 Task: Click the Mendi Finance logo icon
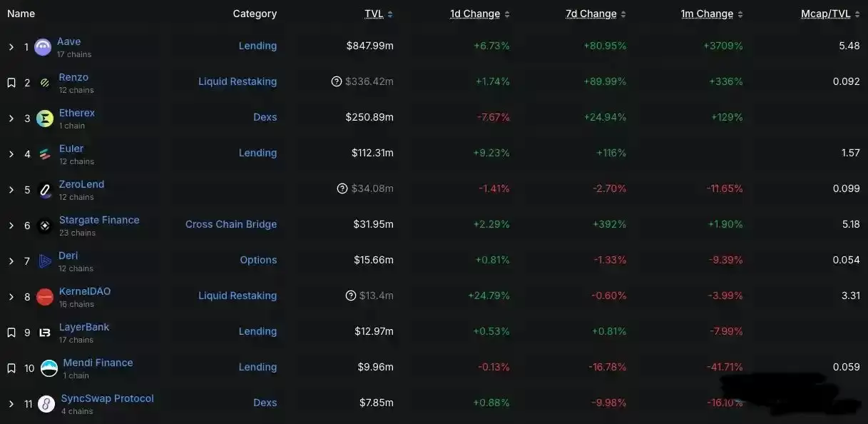click(x=49, y=368)
